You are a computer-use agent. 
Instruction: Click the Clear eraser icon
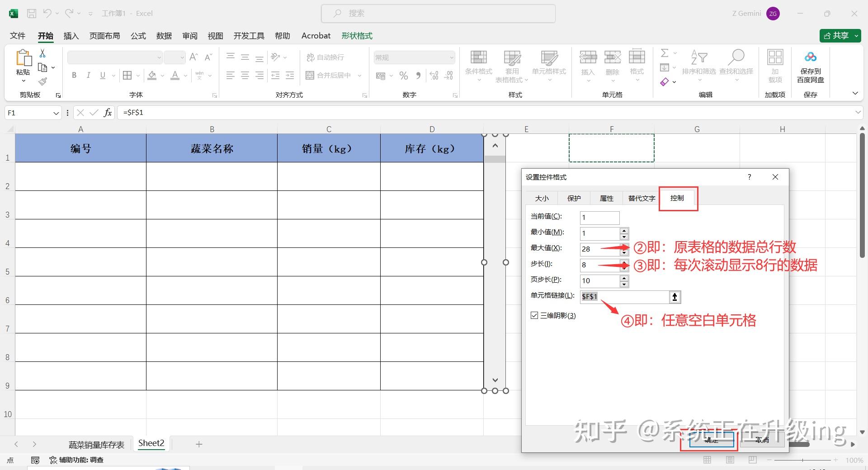[665, 82]
